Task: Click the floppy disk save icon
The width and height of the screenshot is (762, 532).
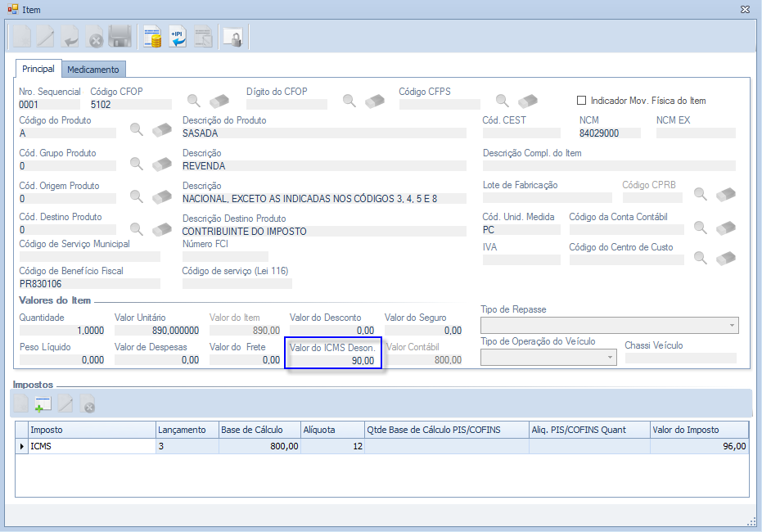Action: (x=120, y=37)
